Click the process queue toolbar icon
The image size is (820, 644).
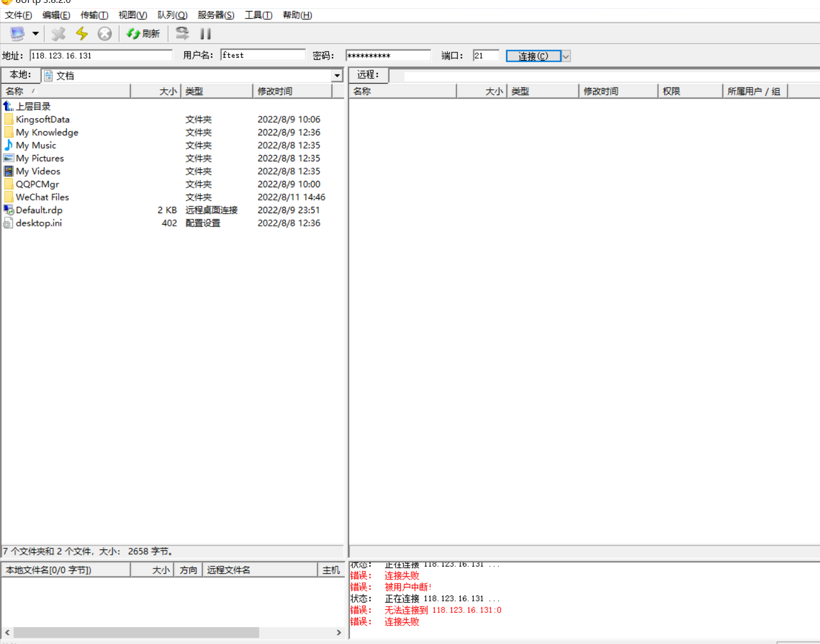pyautogui.click(x=183, y=33)
